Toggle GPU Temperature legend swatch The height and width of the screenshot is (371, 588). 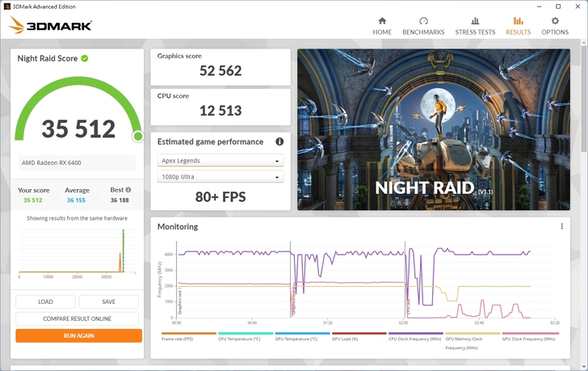[302, 333]
